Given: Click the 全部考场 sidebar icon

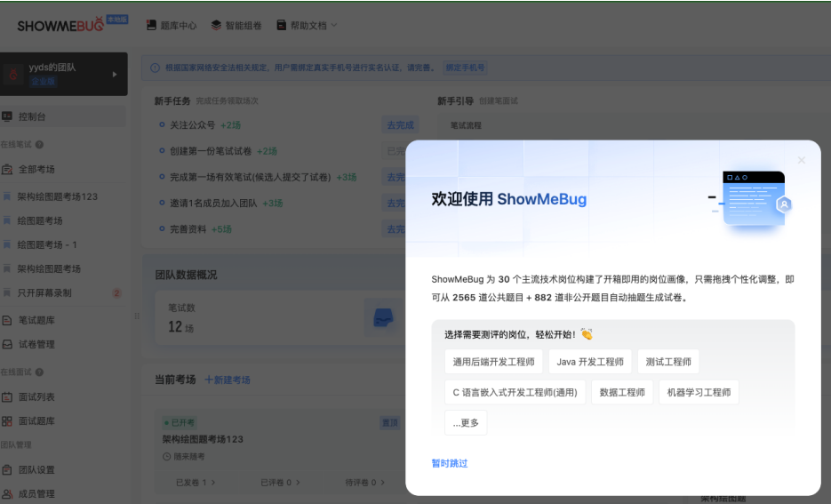Looking at the screenshot, I should click(x=7, y=170).
